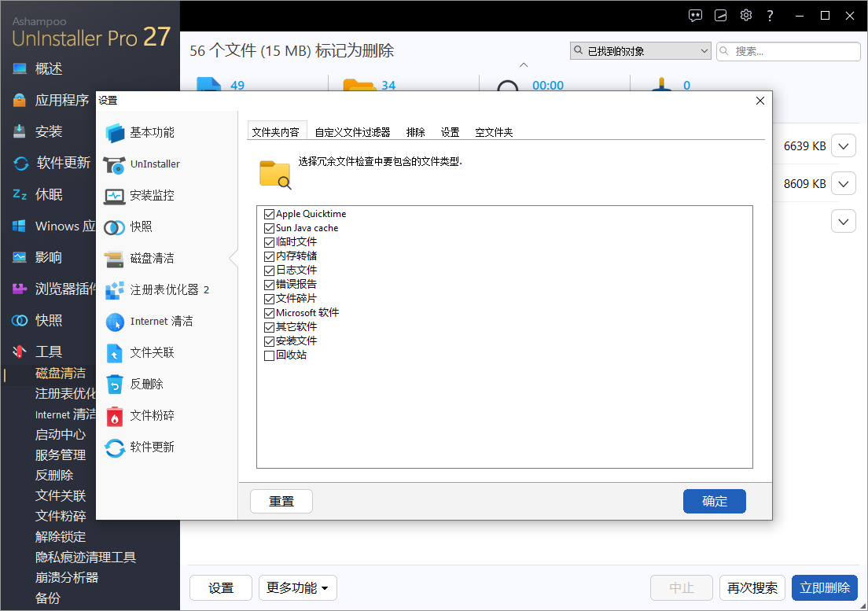The image size is (868, 611).
Task: Uncheck Microsoft 软件 checkbox
Action: pyautogui.click(x=269, y=313)
